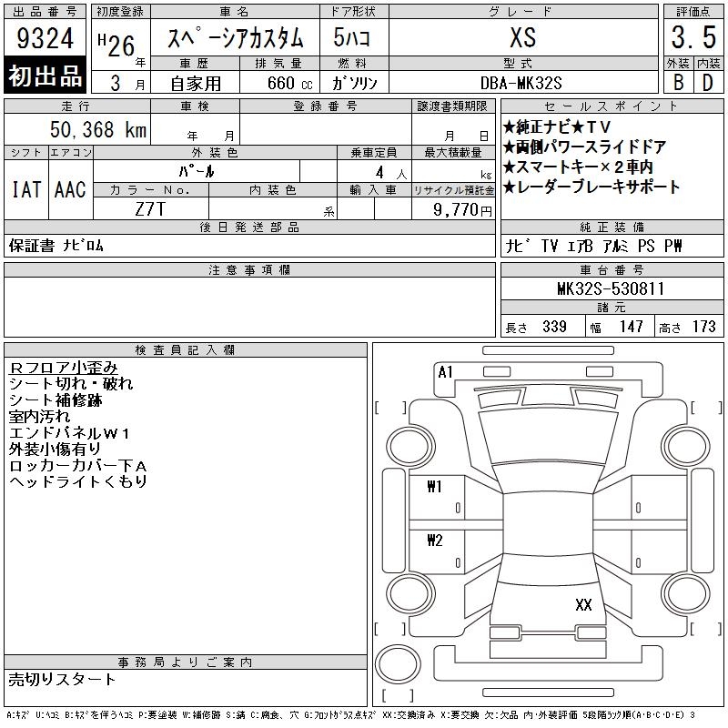Select the 売切りスタート notice

tap(62, 679)
